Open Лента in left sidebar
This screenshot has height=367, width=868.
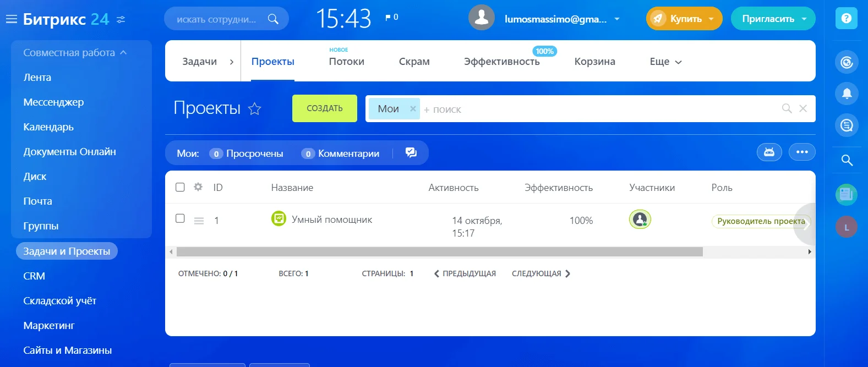coord(37,78)
